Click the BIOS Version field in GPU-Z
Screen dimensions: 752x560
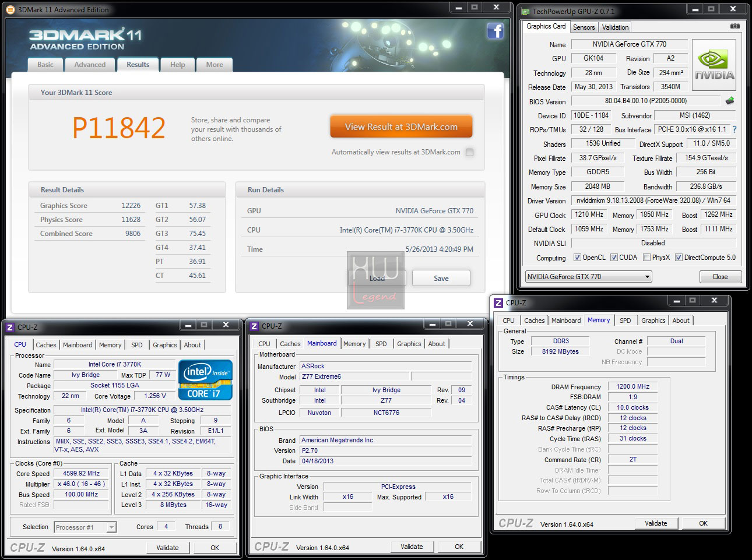[x=645, y=101]
